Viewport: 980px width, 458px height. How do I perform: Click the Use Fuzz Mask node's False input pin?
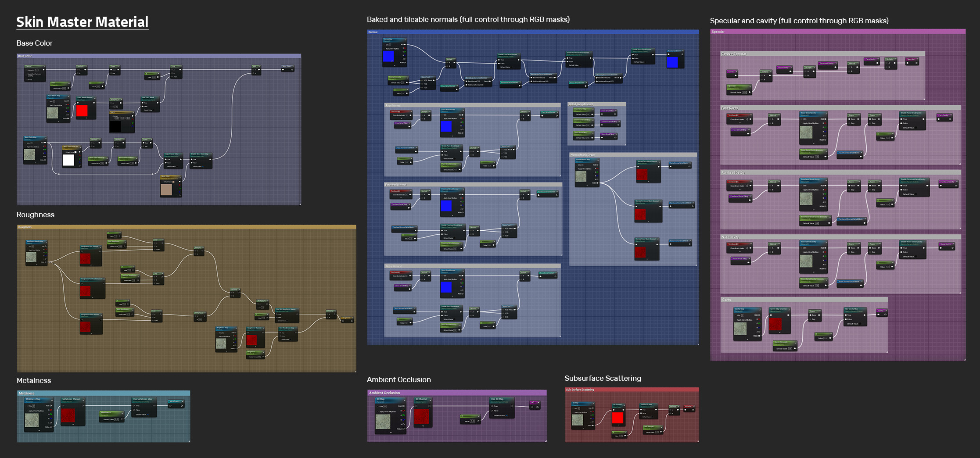coord(143,106)
